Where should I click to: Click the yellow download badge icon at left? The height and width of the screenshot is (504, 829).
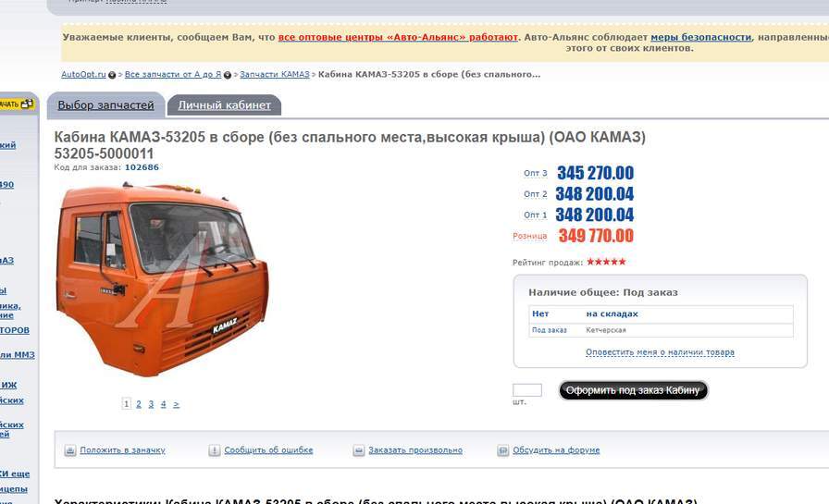(18, 104)
